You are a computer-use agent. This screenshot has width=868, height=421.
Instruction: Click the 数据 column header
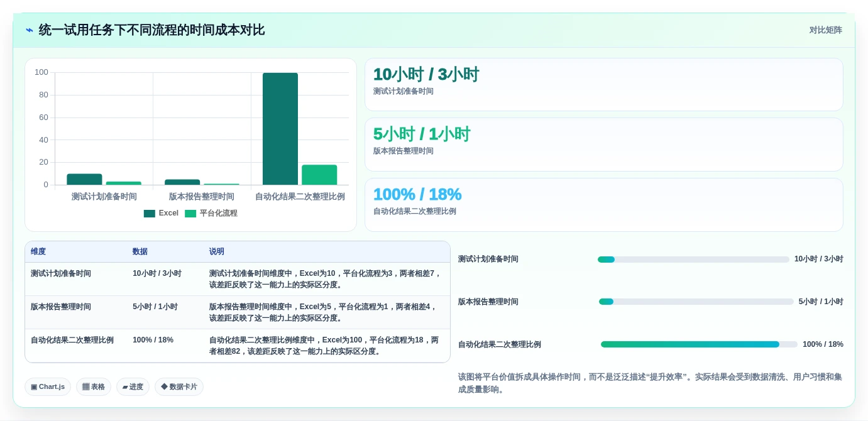[140, 251]
